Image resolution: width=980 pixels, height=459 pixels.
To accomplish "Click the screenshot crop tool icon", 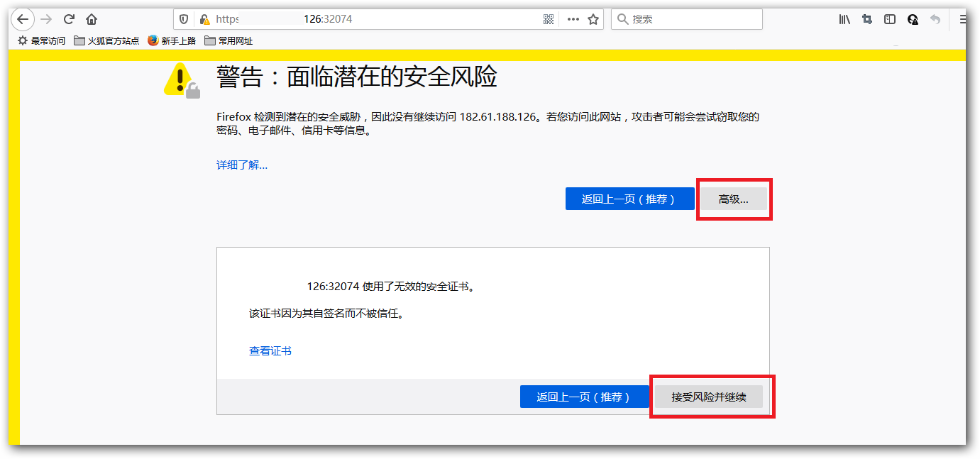I will 867,19.
